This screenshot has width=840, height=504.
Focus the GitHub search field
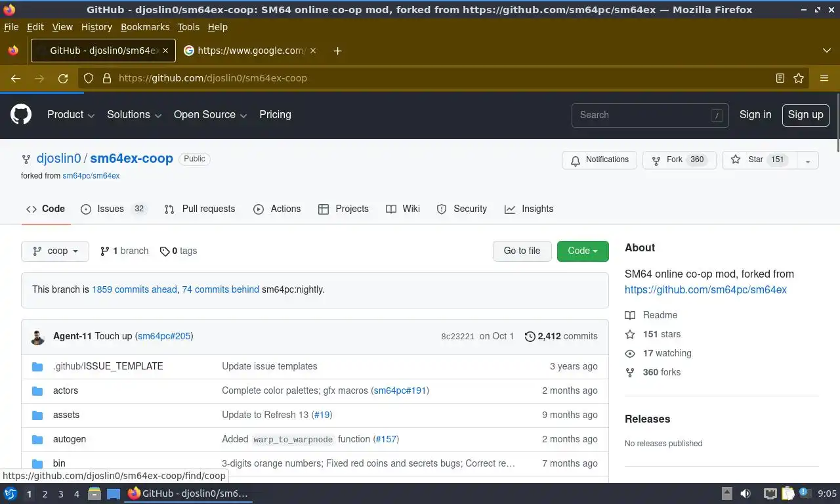tap(650, 115)
